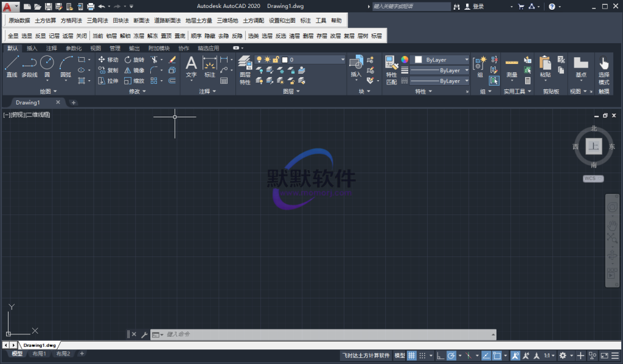Click the Match Properties (特性匹配) icon
Viewport: 623px width, 364px height.
[x=391, y=69]
